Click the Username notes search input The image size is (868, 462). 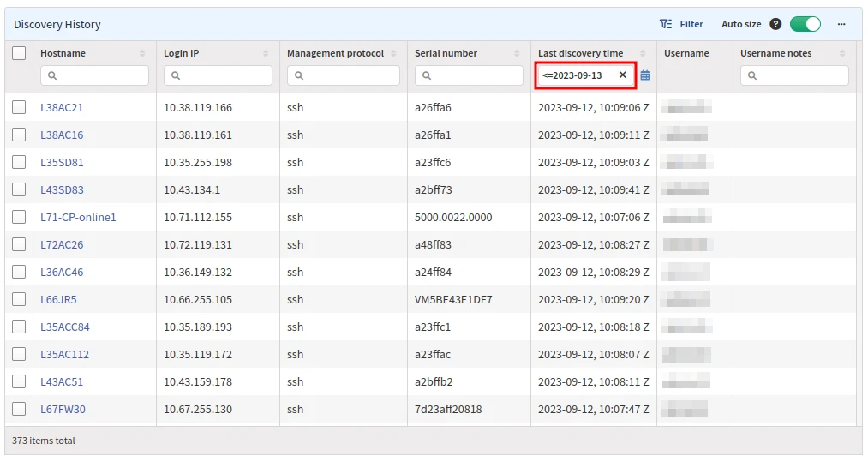[801, 75]
